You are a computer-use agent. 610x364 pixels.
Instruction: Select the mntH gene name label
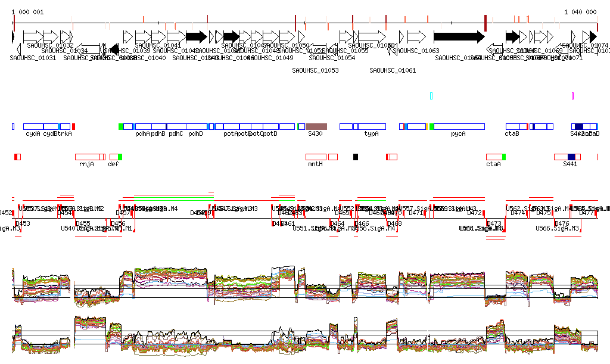(316, 164)
